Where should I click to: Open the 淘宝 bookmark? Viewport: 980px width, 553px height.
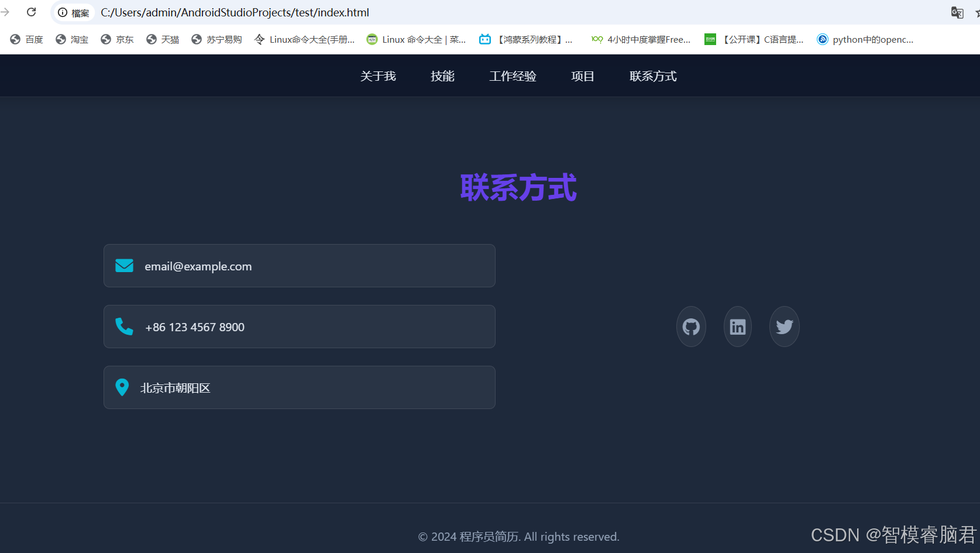click(x=72, y=39)
